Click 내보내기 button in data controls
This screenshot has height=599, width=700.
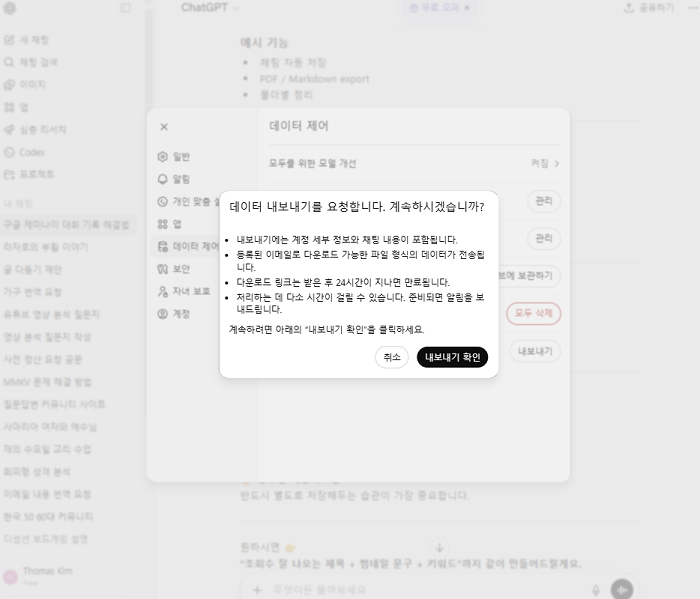[535, 351]
